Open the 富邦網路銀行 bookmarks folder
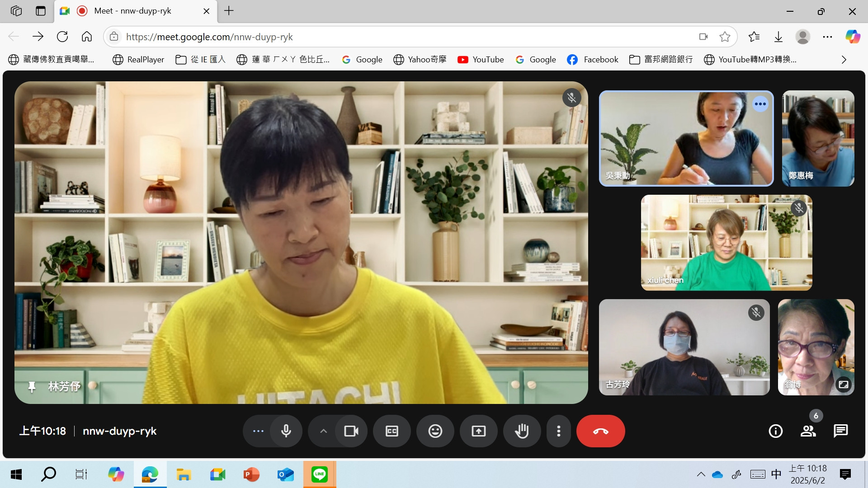This screenshot has width=868, height=488. (x=661, y=60)
